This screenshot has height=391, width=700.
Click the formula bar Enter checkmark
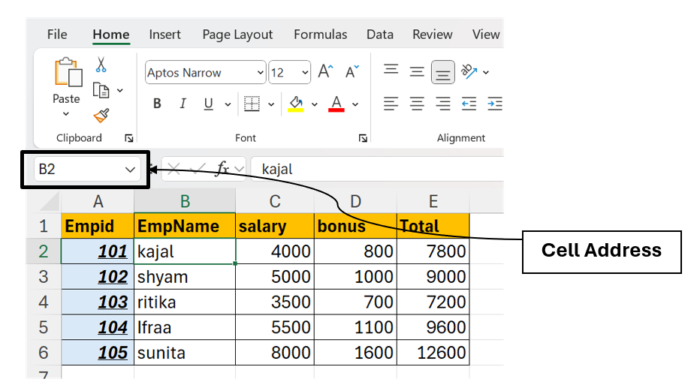tap(197, 169)
